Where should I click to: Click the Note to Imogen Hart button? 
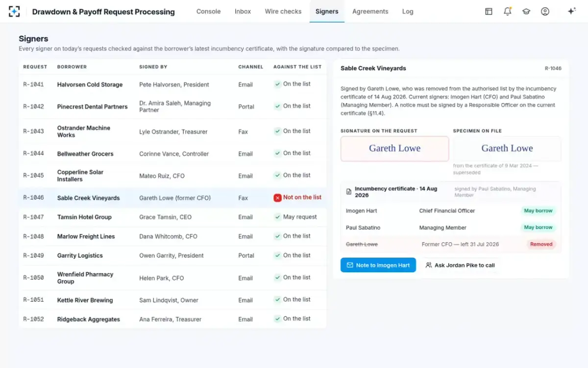[x=378, y=265]
